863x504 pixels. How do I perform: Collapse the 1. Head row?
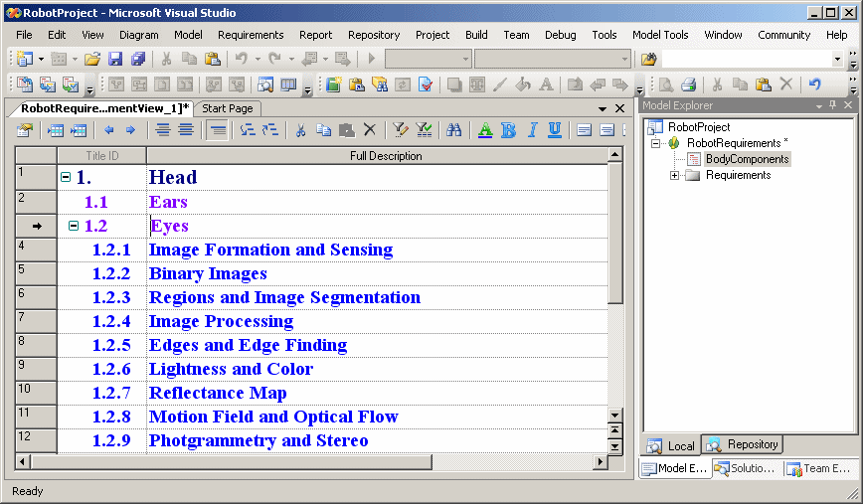click(x=66, y=177)
